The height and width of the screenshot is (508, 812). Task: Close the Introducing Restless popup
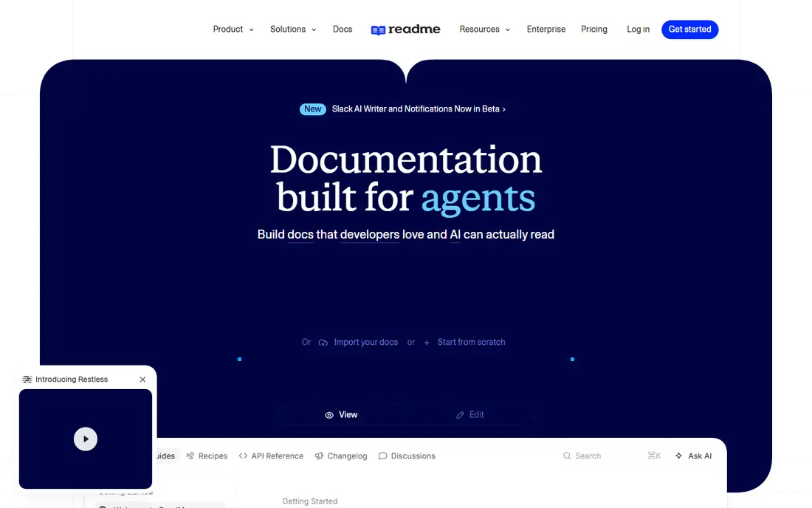[x=143, y=380]
